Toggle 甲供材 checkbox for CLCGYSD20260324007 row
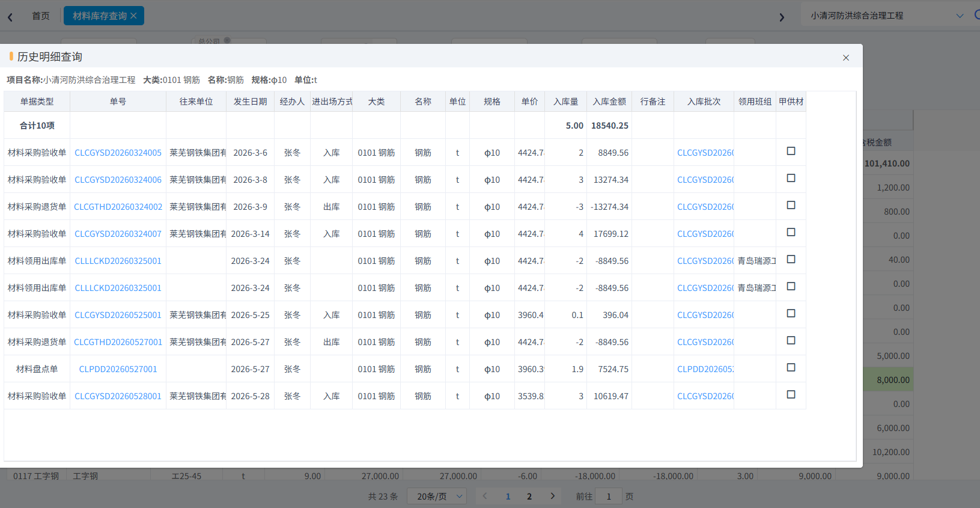The width and height of the screenshot is (980, 508). [x=791, y=232]
